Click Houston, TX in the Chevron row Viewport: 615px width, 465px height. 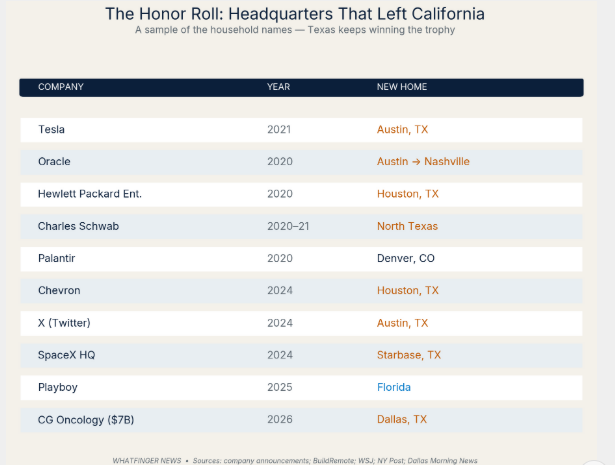coord(408,291)
